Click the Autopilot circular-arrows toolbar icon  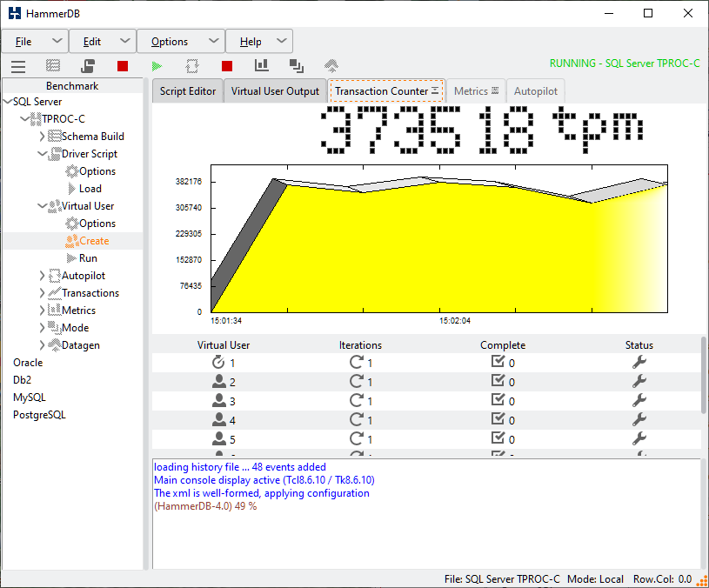click(192, 65)
